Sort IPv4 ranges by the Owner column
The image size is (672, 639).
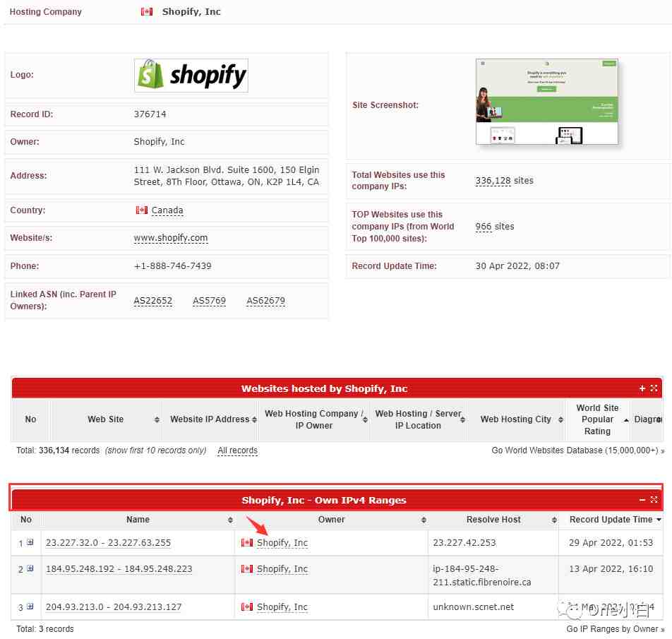tap(331, 520)
